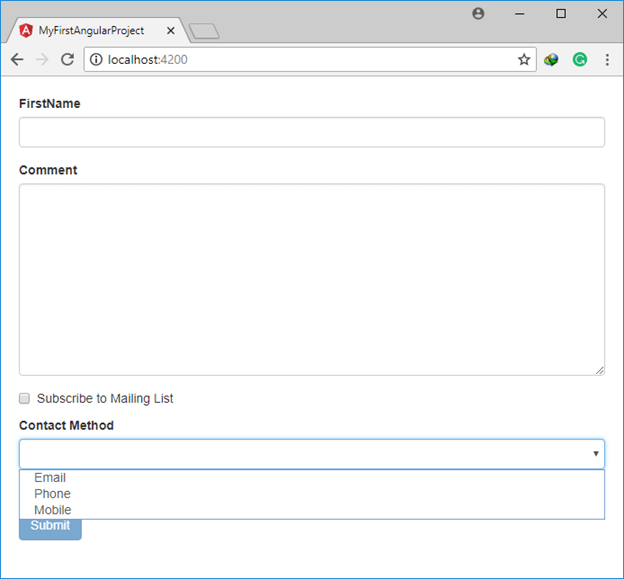Screen dimensions: 624x579
Task: Choose Email from Contact Method list
Action: (x=312, y=478)
